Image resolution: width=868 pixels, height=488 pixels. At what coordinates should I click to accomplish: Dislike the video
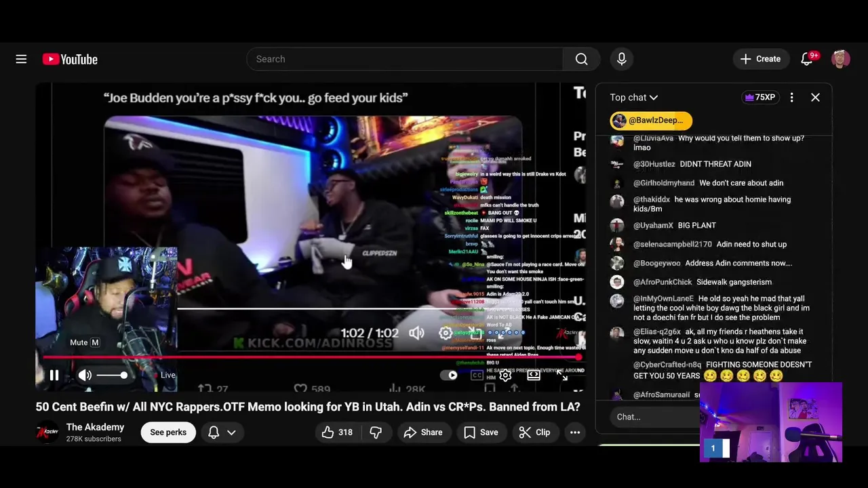point(376,432)
